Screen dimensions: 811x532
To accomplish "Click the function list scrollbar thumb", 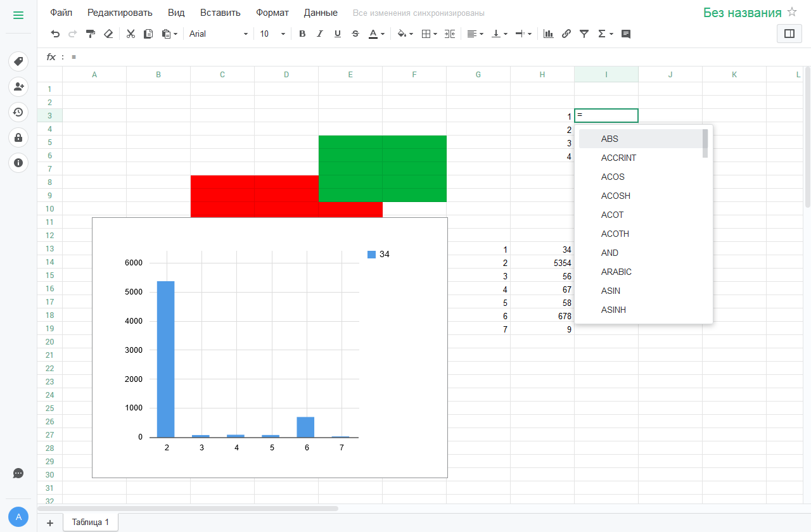I will pos(705,143).
